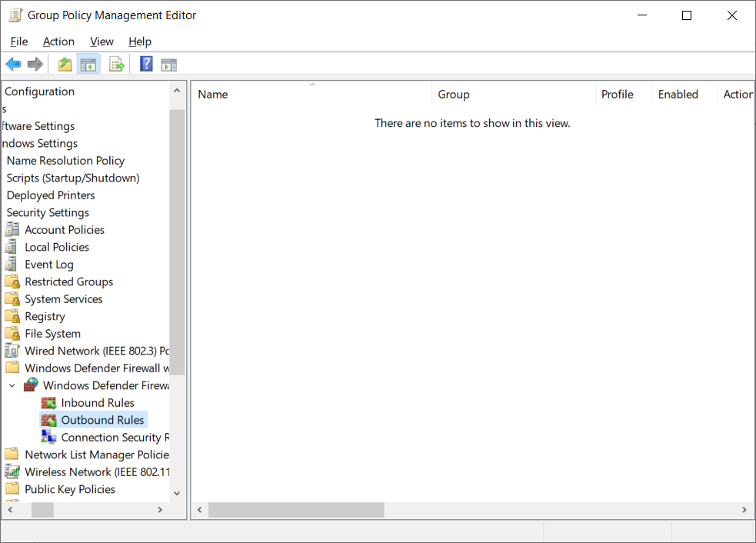Click the results pane horizontal scrollbar thumb
The width and height of the screenshot is (756, 543).
click(296, 510)
